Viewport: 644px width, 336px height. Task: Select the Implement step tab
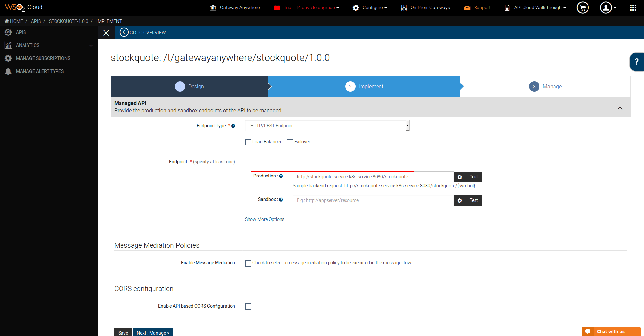coord(364,86)
